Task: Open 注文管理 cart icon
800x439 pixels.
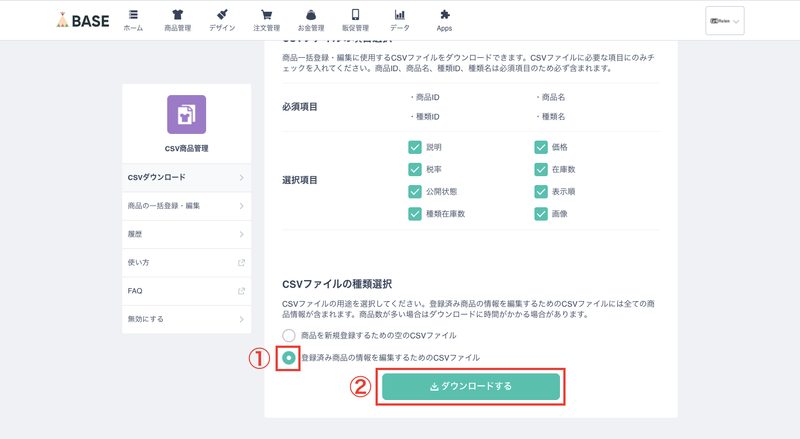Action: click(x=266, y=14)
